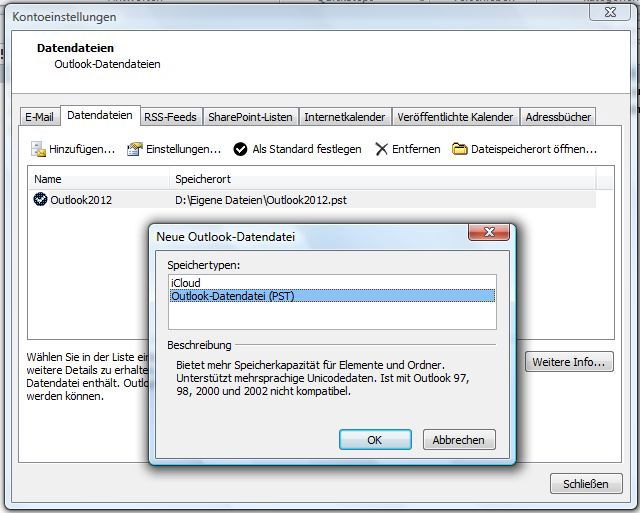Click the Dateispeicherort öffnen... label
This screenshot has width=640, height=513.
pyautogui.click(x=534, y=149)
